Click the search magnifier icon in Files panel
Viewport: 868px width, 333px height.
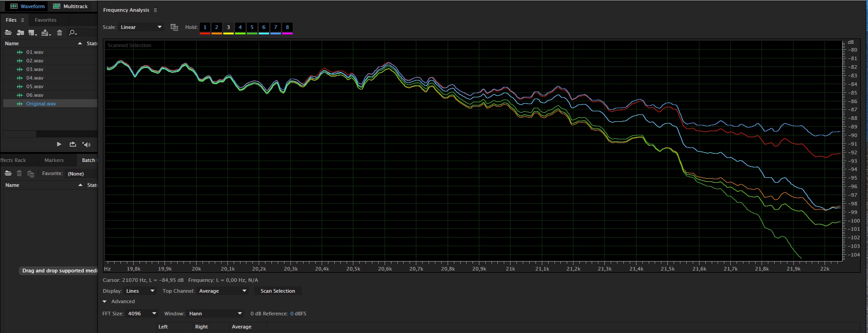point(72,33)
